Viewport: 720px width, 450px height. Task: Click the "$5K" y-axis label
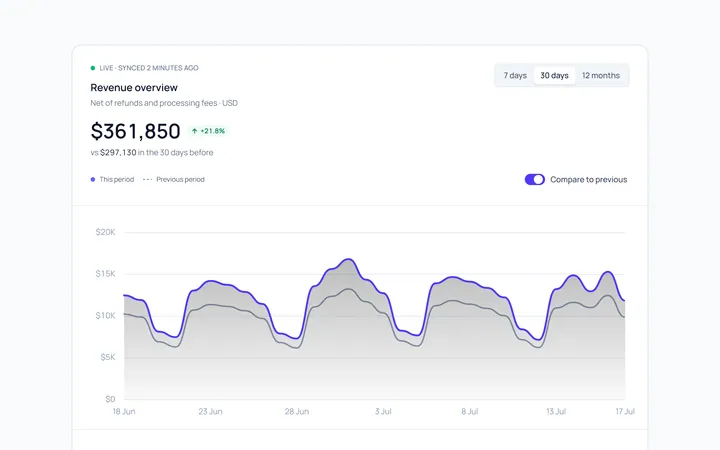[x=108, y=357]
